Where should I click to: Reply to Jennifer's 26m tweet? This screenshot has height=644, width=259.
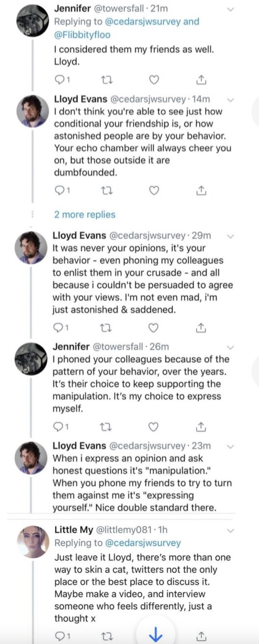click(61, 427)
